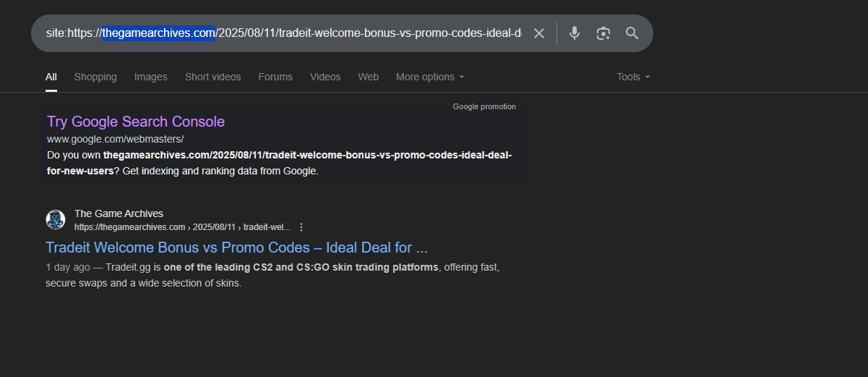Submit search with the magnifying glass icon

pos(632,33)
